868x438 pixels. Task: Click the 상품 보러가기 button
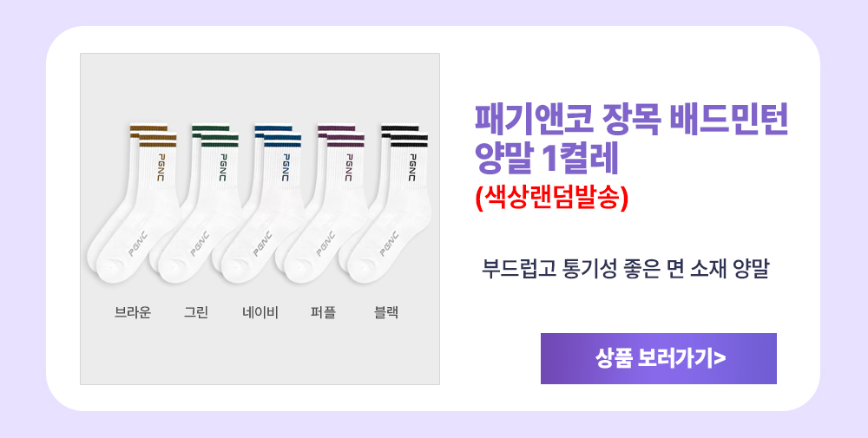[658, 358]
